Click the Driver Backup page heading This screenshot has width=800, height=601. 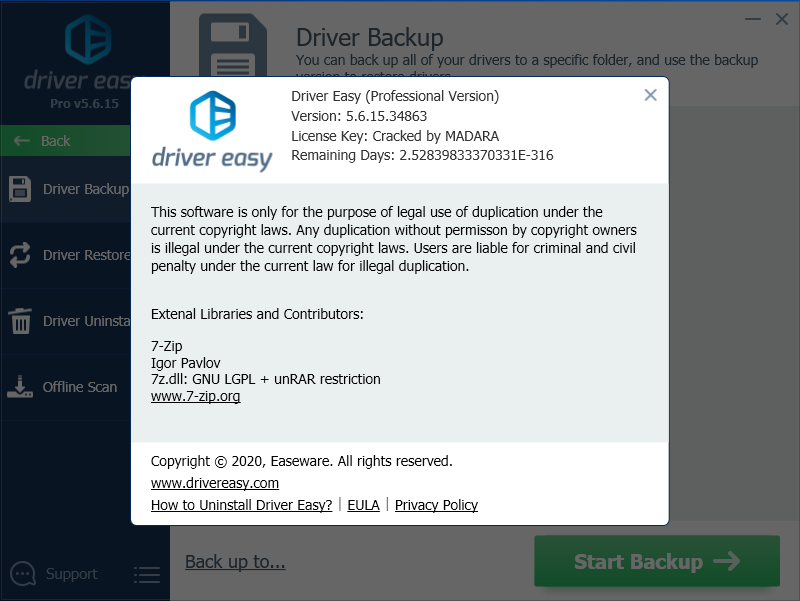point(369,38)
